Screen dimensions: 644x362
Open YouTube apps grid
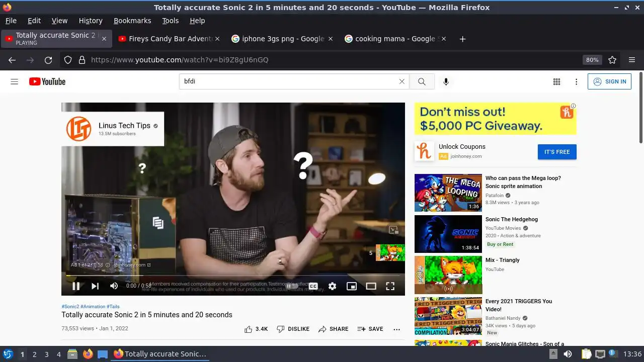tap(556, 81)
